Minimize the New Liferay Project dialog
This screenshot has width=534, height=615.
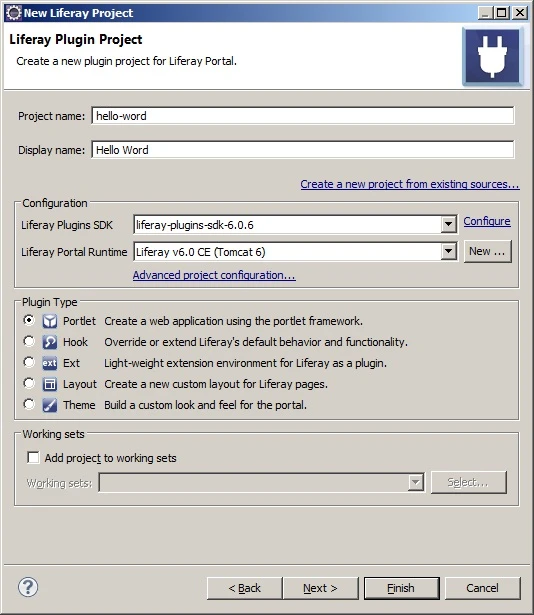coord(486,13)
